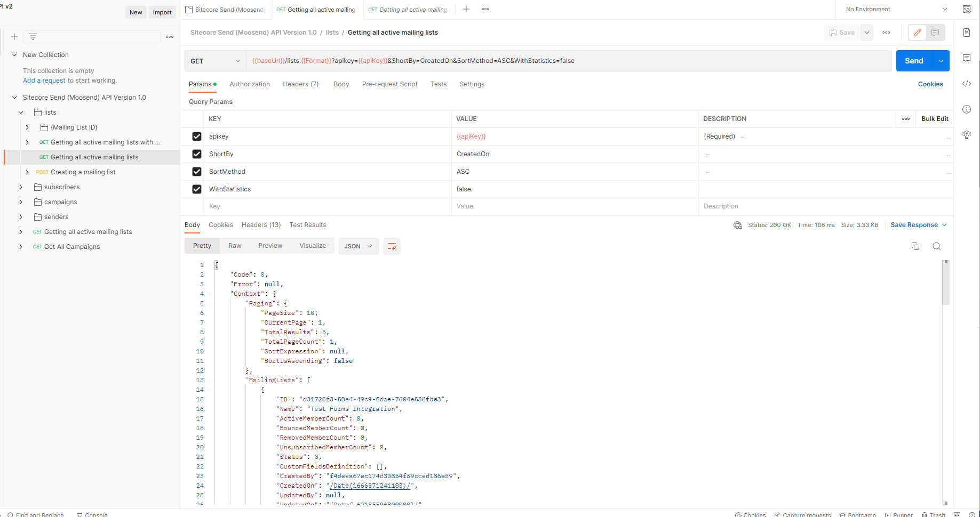Open the Send button dropdown arrow
The width and height of the screenshot is (980, 517).
click(941, 61)
